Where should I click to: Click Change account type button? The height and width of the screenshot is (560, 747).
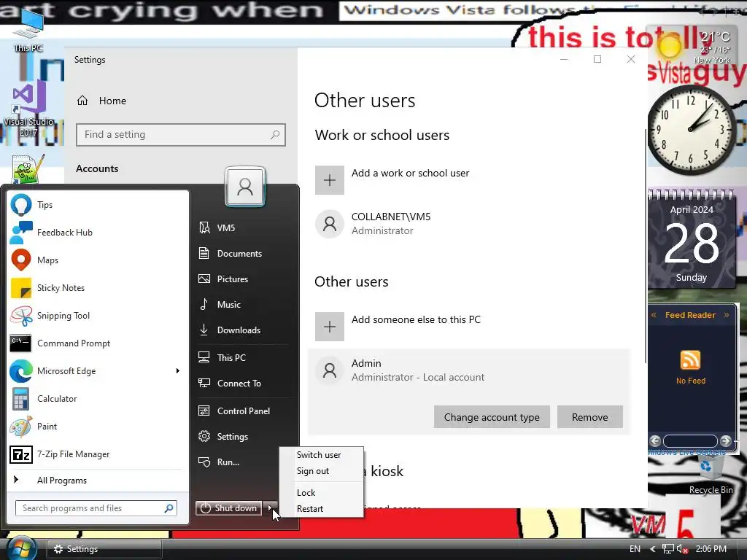(x=492, y=417)
